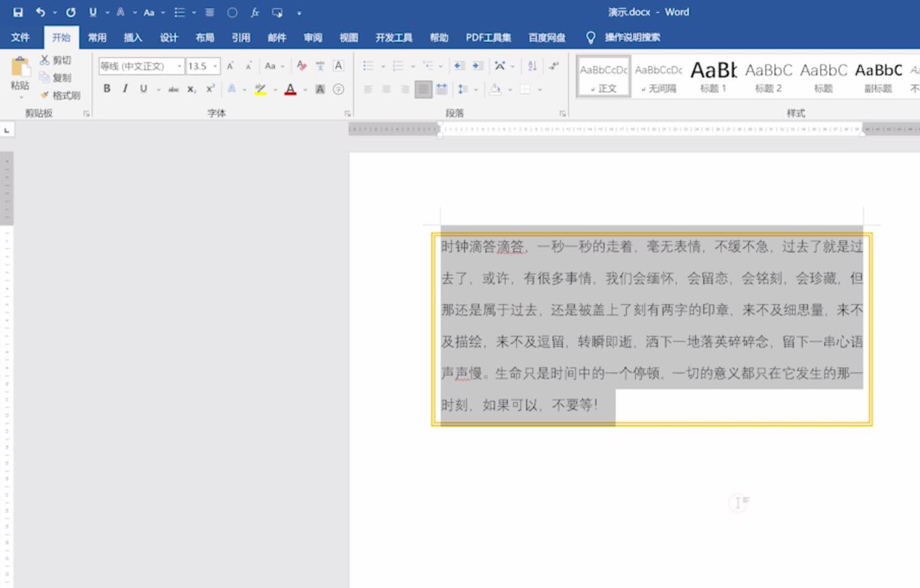Align paragraph text to center
The width and height of the screenshot is (920, 588).
coord(387,89)
